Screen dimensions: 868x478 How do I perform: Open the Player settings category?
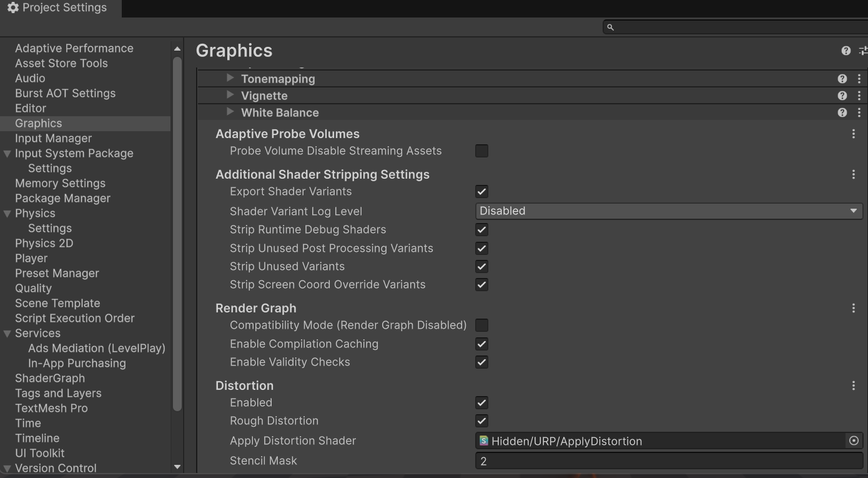[31, 258]
